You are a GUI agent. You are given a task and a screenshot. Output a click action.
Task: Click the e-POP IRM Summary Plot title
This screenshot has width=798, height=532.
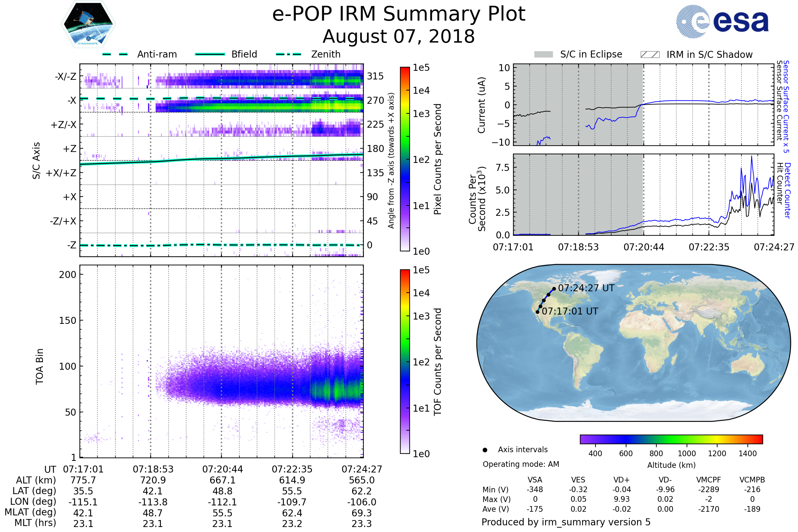[399, 14]
